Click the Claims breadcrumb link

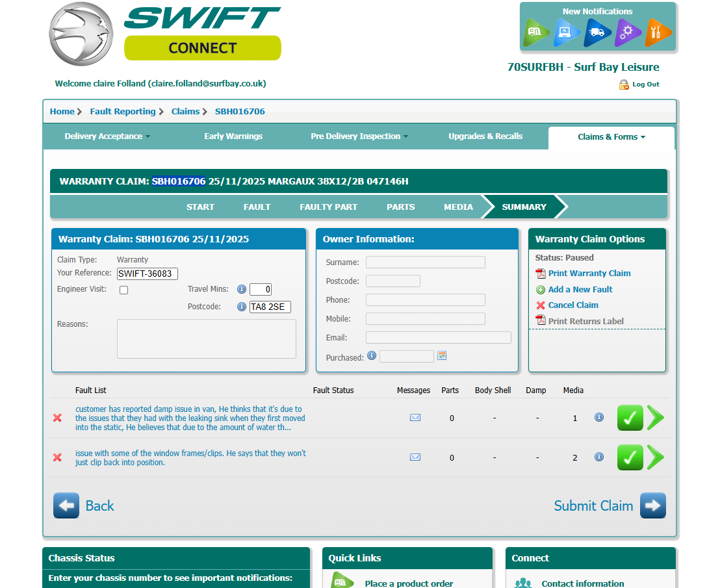point(185,112)
